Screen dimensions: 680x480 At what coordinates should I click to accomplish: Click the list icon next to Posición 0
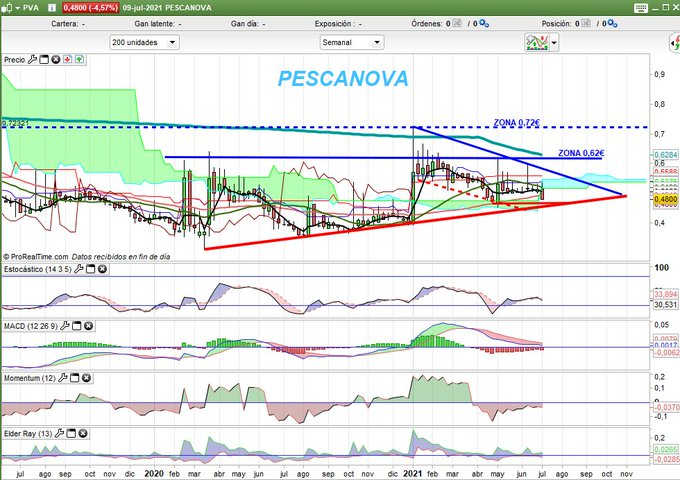tap(586, 23)
